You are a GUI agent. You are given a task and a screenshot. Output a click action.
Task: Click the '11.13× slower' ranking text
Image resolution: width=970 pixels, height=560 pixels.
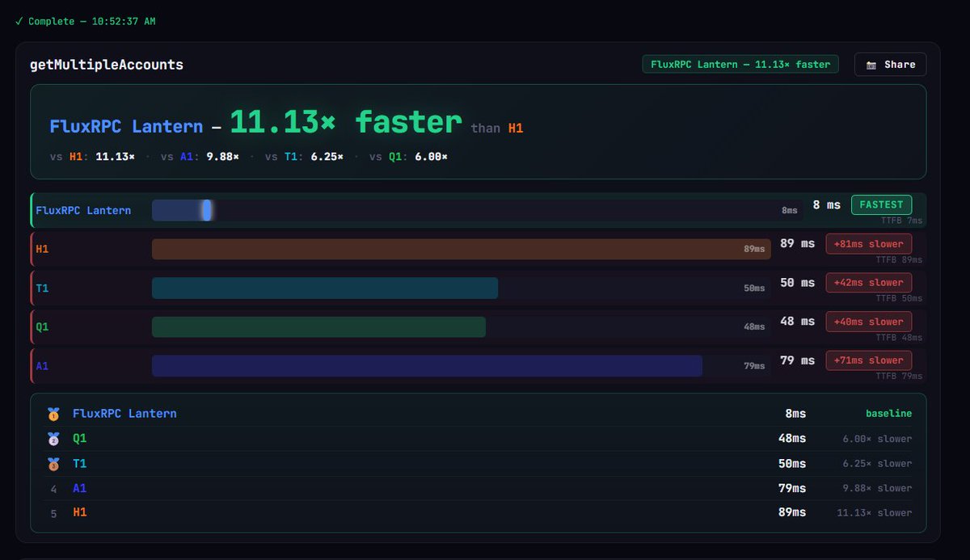click(x=874, y=512)
